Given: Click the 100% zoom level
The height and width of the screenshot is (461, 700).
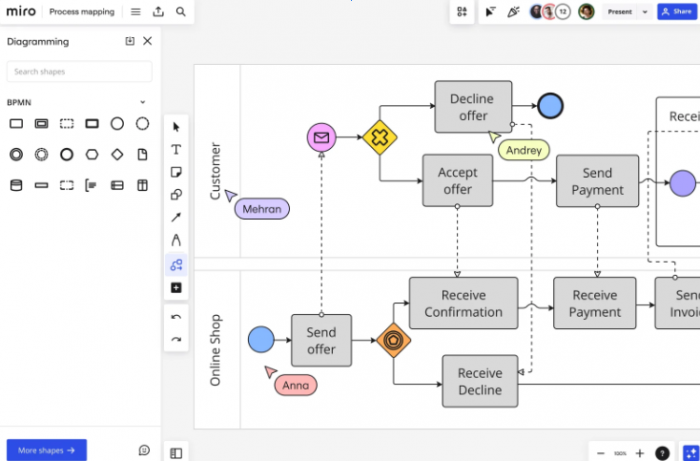Looking at the screenshot, I should click(620, 453).
